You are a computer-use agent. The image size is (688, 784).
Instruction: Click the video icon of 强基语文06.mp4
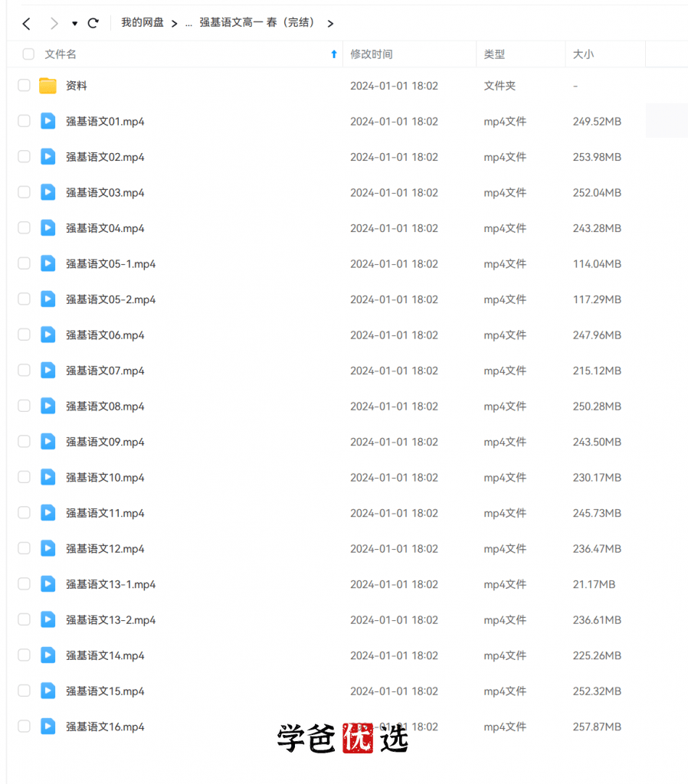coord(48,335)
